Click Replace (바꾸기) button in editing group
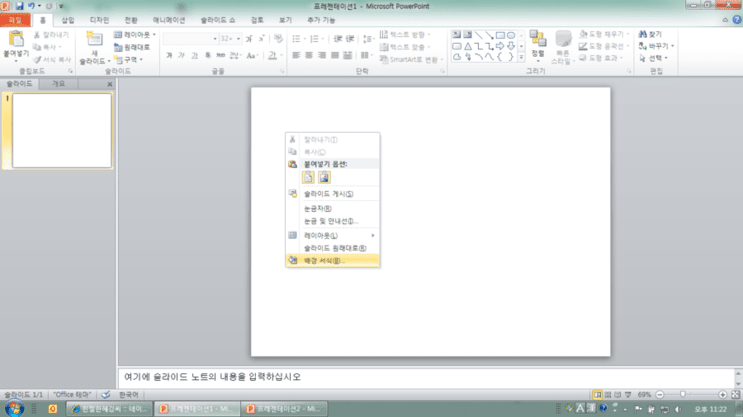This screenshot has height=417, width=743. coord(656,46)
